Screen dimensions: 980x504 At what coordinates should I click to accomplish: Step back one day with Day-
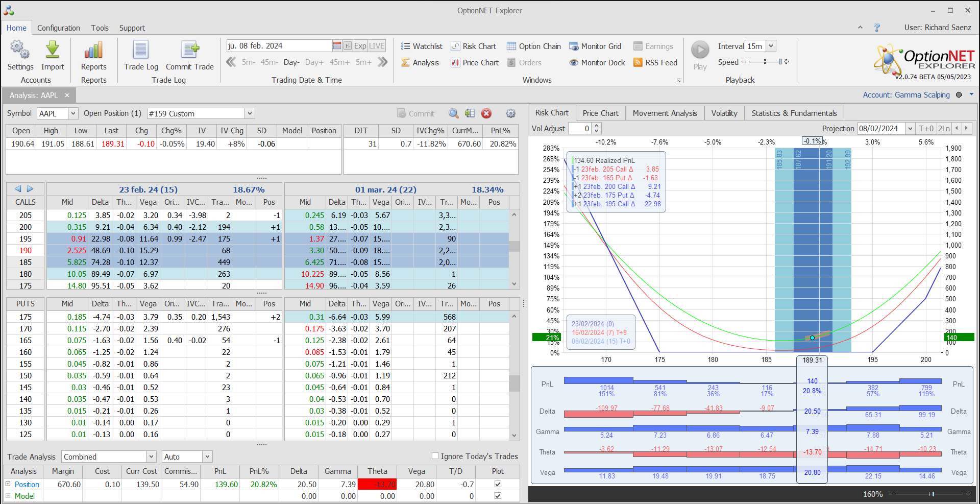tap(291, 62)
